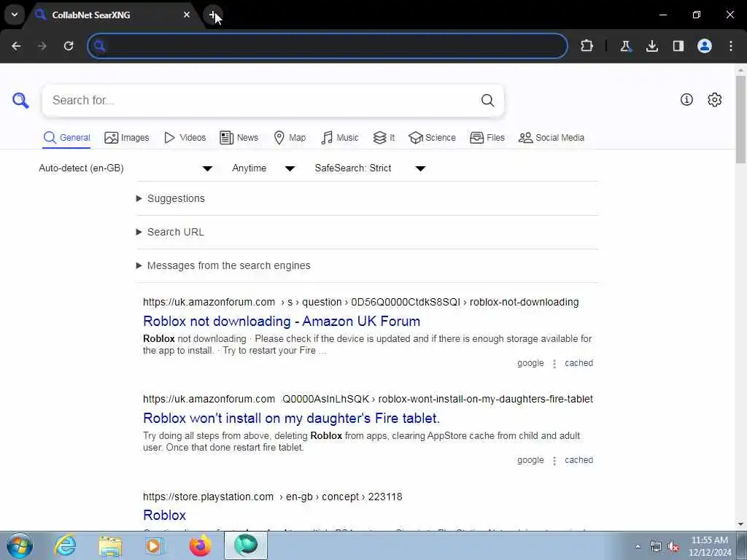This screenshot has height=560, width=747.
Task: Reload the current page
Action: pos(69,46)
